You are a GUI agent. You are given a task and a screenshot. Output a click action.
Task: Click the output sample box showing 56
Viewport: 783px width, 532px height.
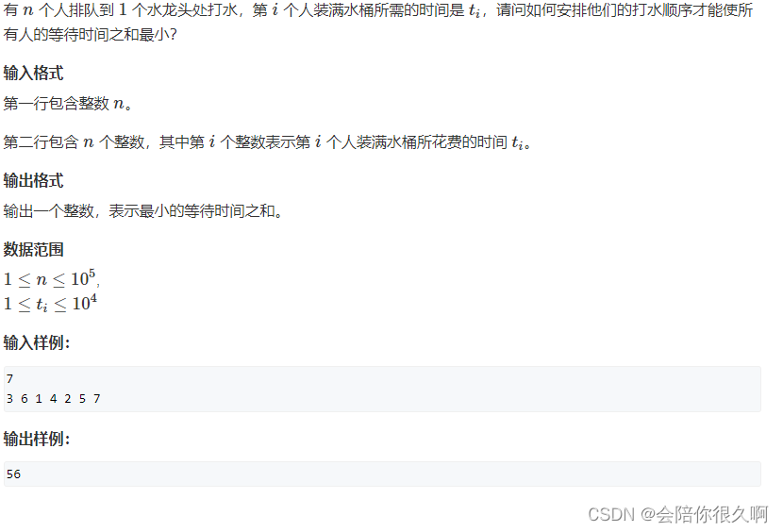pyautogui.click(x=382, y=474)
